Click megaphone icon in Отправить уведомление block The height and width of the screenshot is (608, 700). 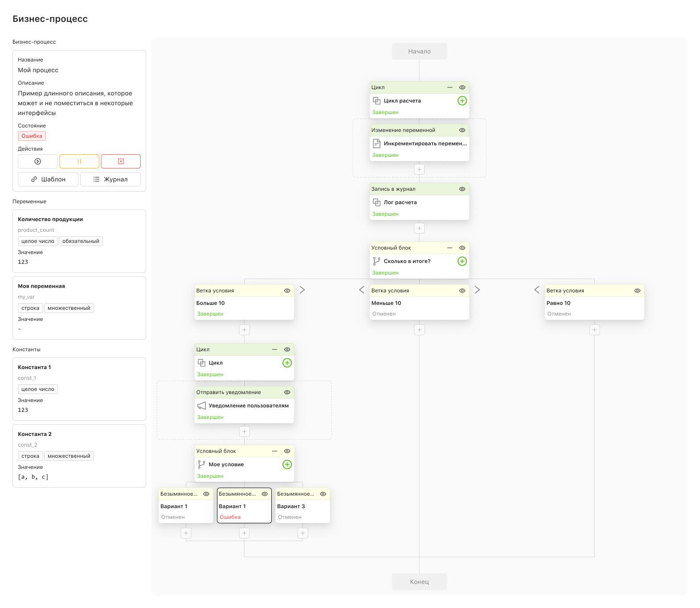tap(201, 406)
